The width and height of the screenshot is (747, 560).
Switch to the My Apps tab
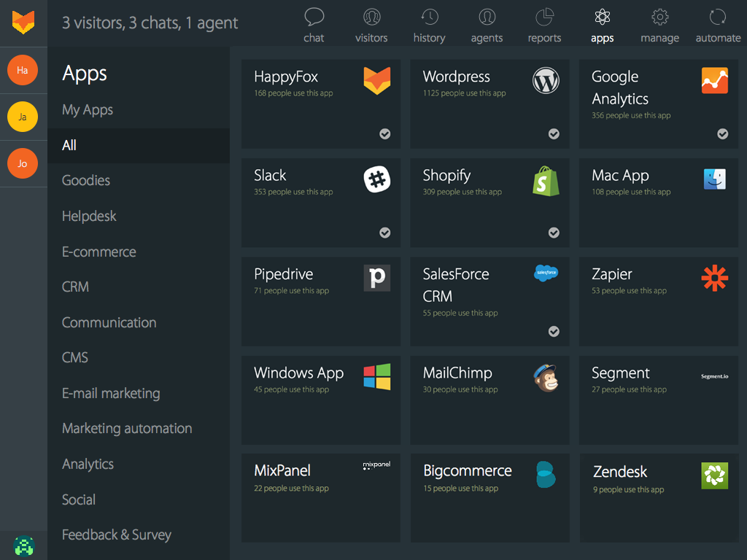(x=88, y=109)
